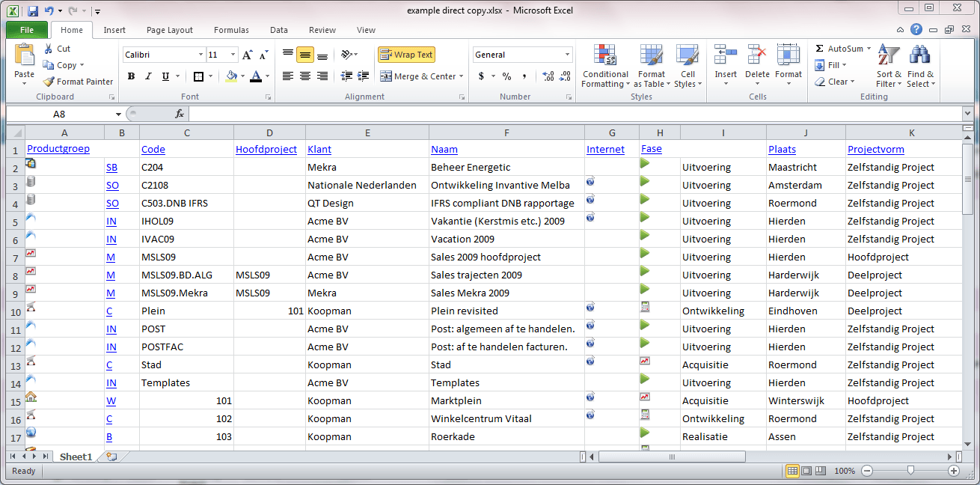
Task: Switch to the Data tab
Action: click(279, 30)
